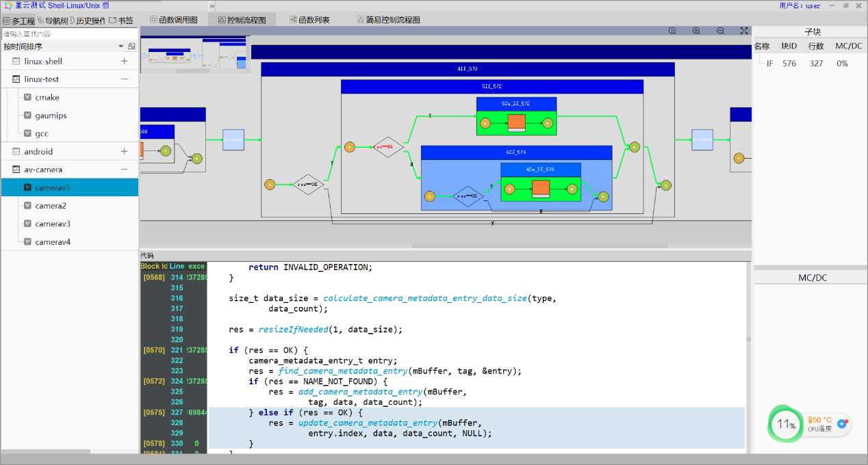Open the 按时间排序 sort dropdown arrow

(121, 46)
